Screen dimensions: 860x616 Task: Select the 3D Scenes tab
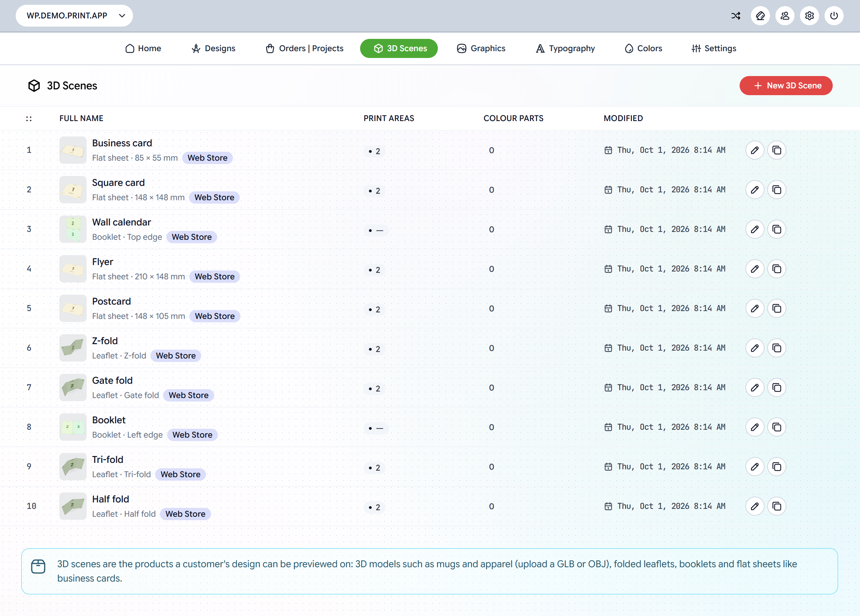[x=399, y=48]
